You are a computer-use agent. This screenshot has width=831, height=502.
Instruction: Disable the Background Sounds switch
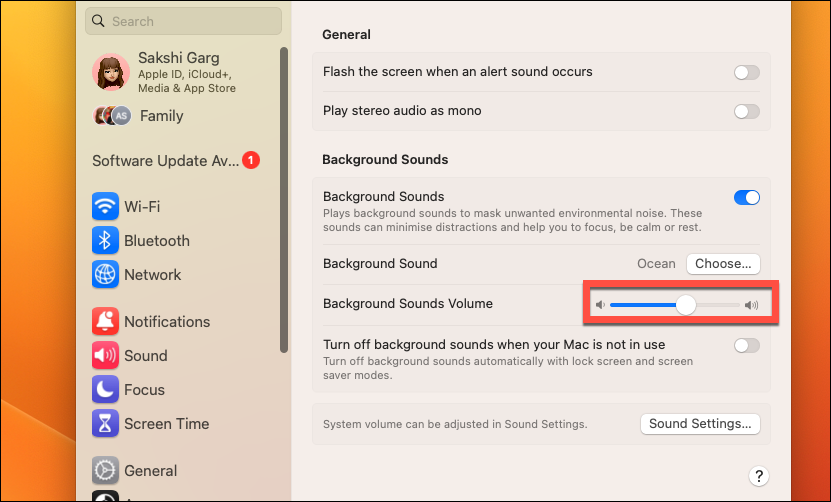(747, 198)
